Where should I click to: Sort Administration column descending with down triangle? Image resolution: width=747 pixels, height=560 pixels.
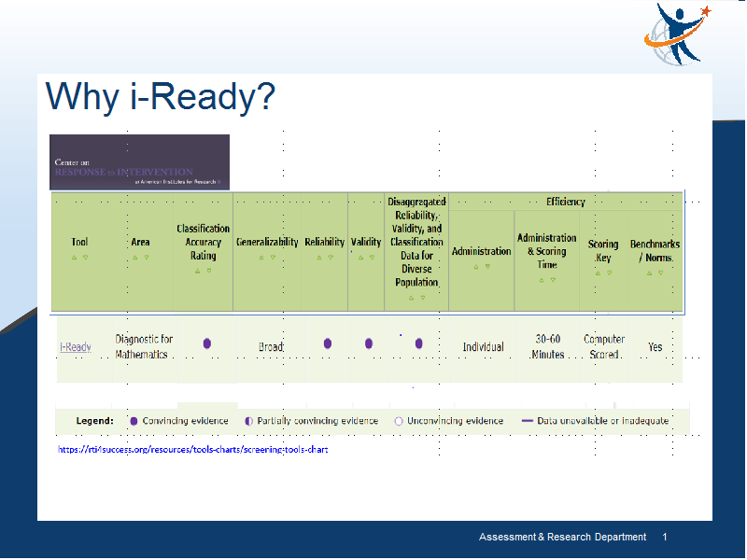487,267
